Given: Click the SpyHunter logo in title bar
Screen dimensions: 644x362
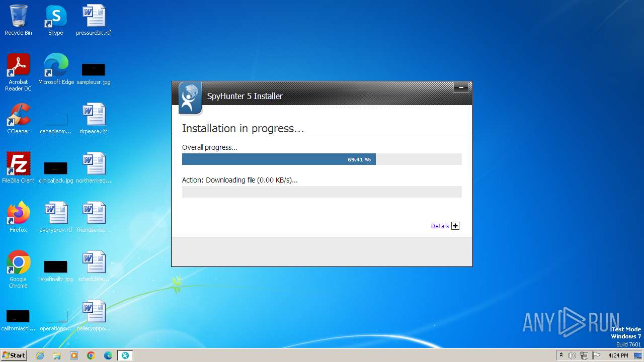Looking at the screenshot, I should point(190,98).
